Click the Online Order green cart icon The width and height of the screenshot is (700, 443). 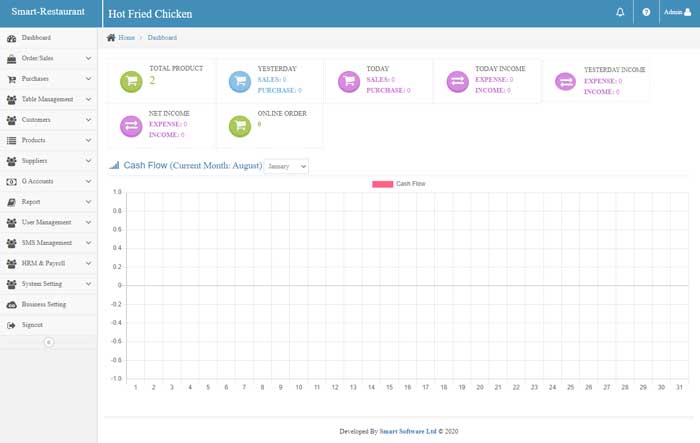[240, 126]
